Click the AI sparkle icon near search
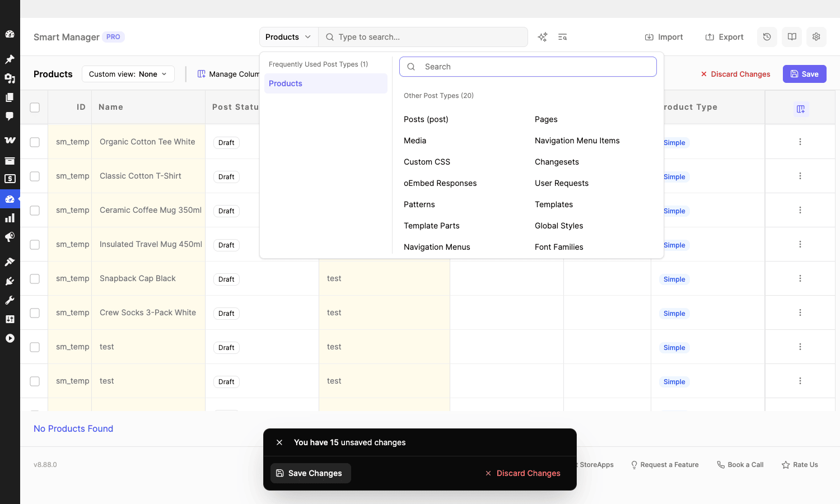This screenshot has width=840, height=504. click(543, 37)
